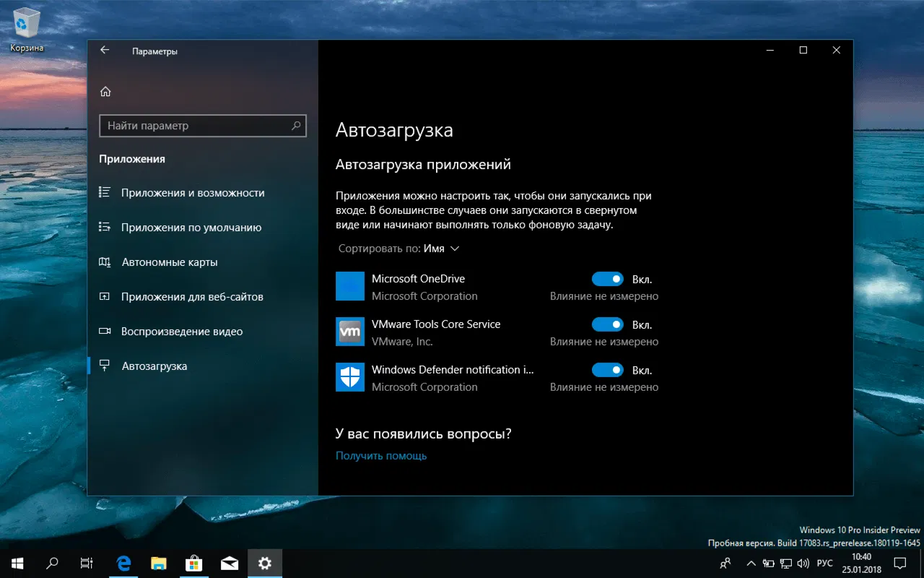Close the Параметры window
The width and height of the screenshot is (924, 578).
[x=837, y=51]
